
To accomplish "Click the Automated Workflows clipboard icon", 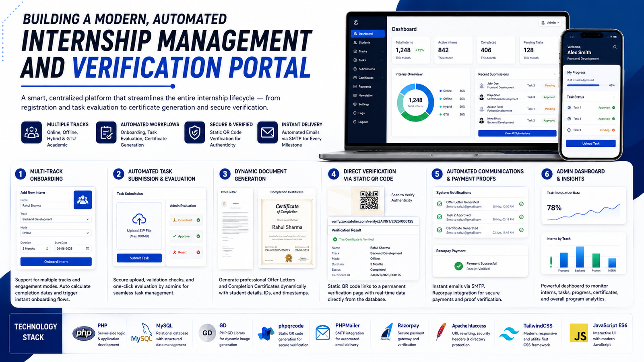I will (106, 133).
